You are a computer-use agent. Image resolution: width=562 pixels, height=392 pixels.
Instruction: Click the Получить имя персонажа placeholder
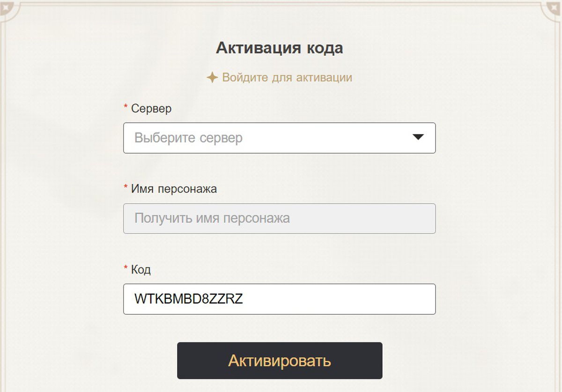pos(212,218)
